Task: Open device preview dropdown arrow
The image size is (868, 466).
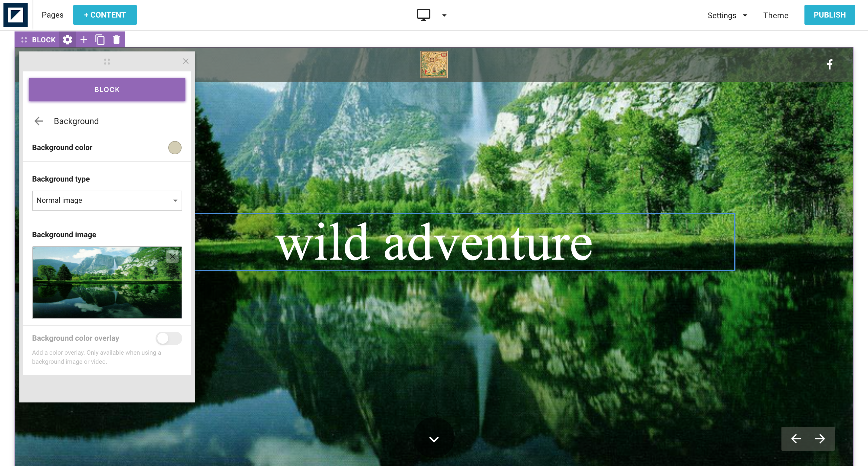Action: pyautogui.click(x=444, y=15)
